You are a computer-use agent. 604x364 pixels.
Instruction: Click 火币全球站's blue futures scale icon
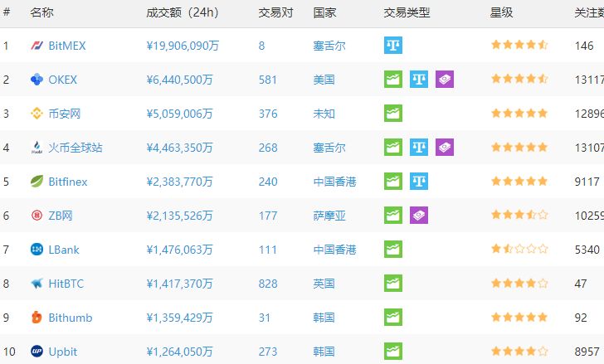[419, 147]
